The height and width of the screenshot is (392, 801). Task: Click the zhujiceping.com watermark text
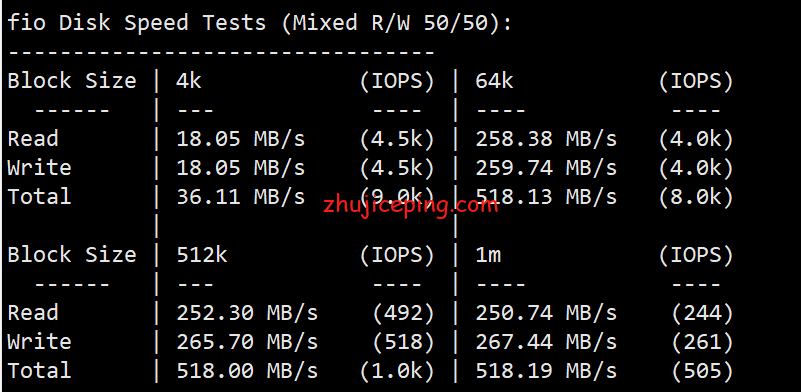411,206
